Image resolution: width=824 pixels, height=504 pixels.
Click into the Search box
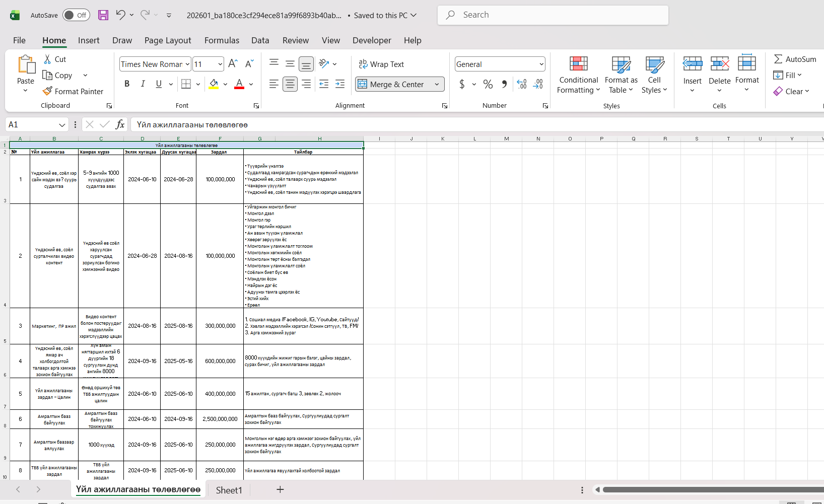click(553, 15)
